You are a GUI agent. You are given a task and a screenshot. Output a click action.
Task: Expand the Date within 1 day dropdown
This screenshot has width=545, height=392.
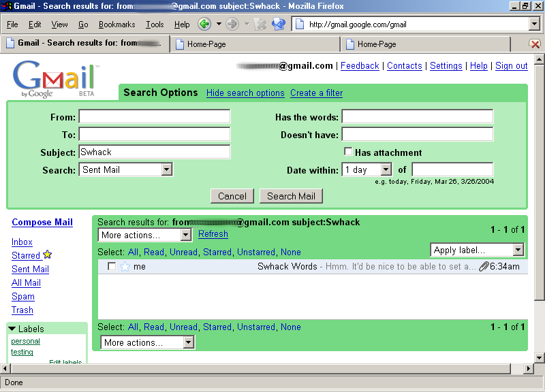(367, 169)
